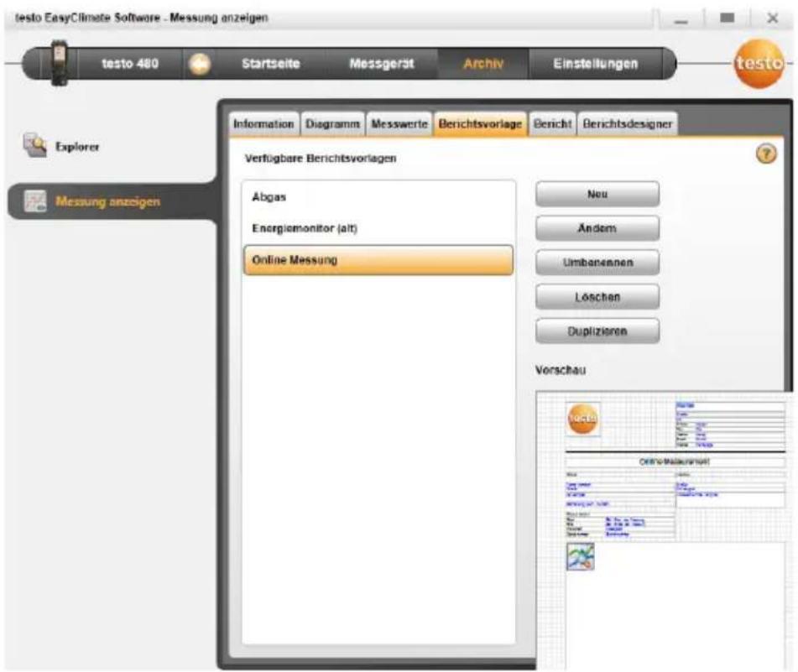Open the Einstellungen menu

tap(596, 64)
